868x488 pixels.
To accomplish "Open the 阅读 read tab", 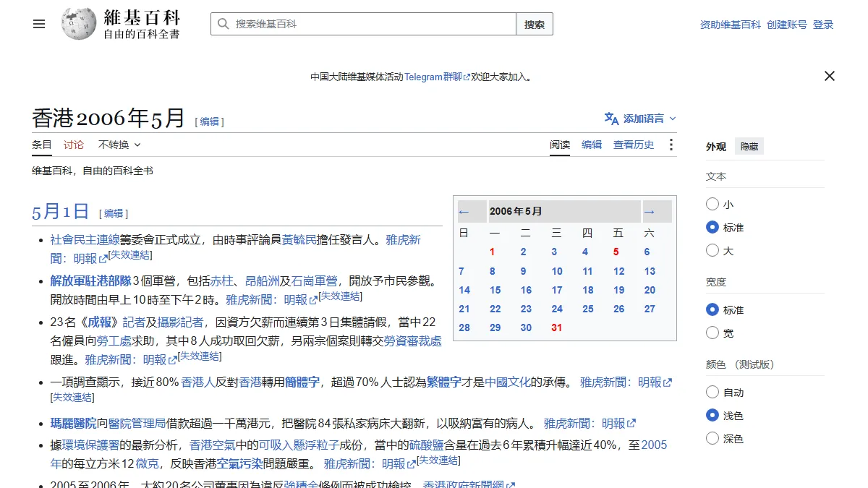I will pyautogui.click(x=560, y=145).
